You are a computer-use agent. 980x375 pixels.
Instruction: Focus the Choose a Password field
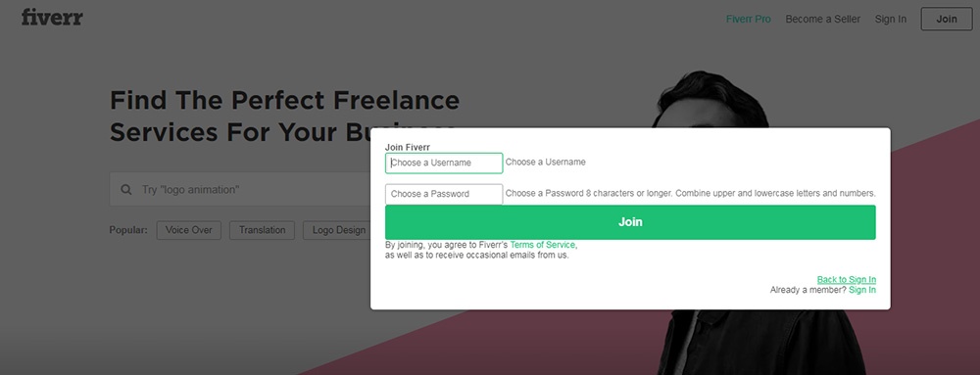point(444,194)
